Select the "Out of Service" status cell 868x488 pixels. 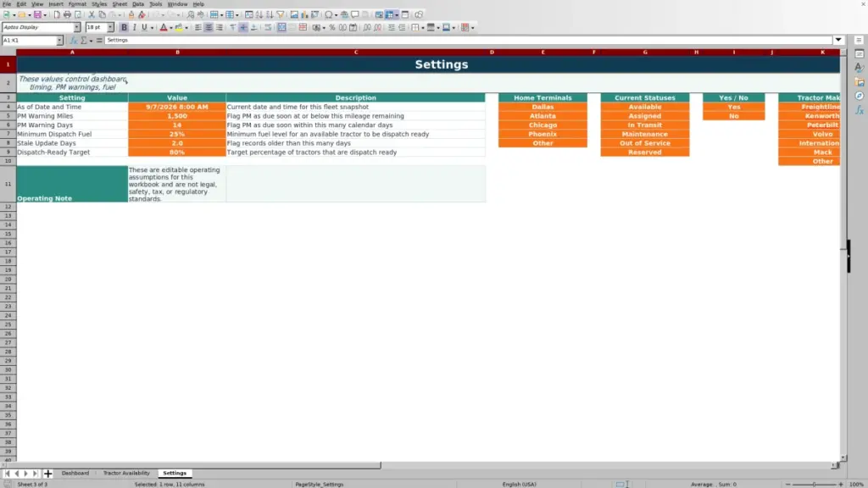tap(645, 142)
